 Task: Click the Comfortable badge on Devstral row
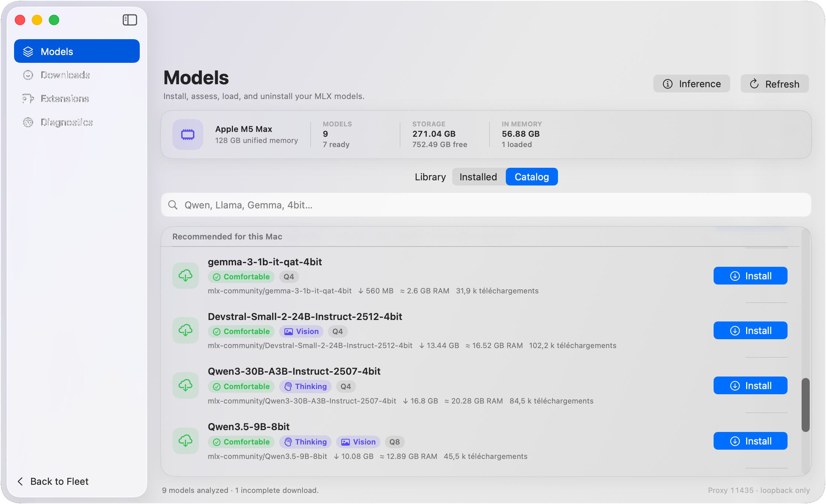click(241, 331)
